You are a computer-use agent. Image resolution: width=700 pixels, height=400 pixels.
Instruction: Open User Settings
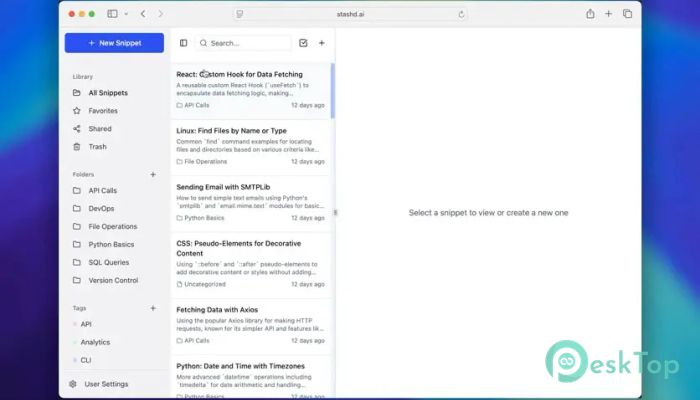[x=106, y=384]
